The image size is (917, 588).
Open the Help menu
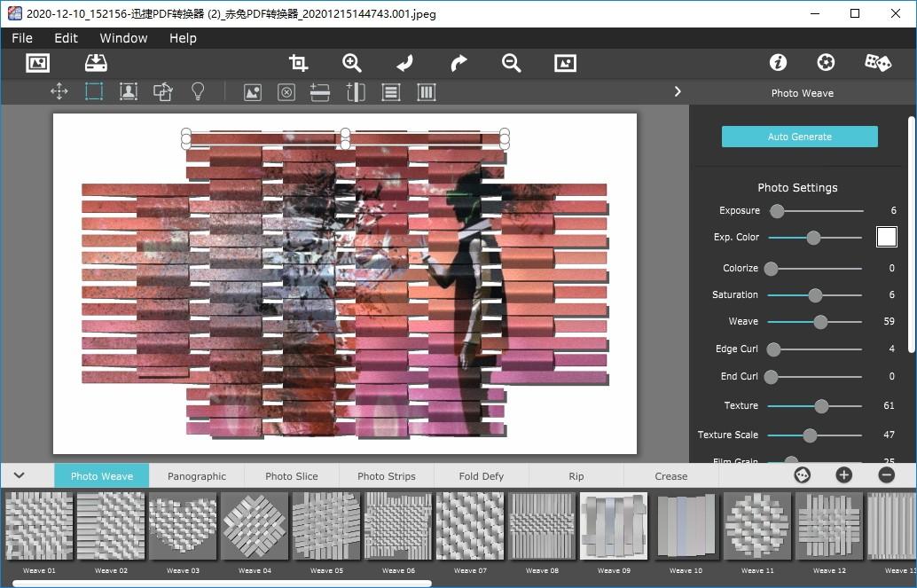tap(183, 38)
